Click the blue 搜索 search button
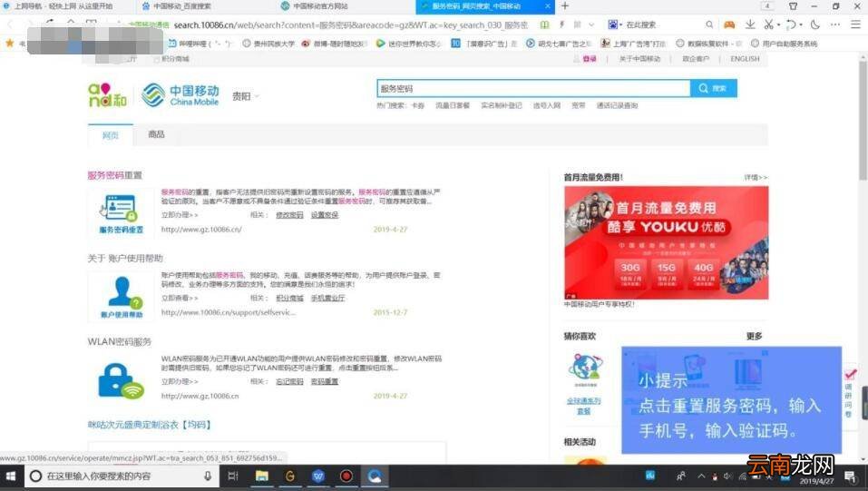Screen dimensions: 868x491 pyautogui.click(x=714, y=88)
